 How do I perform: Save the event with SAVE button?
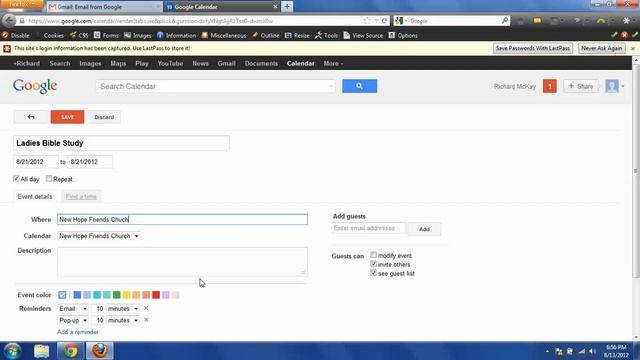point(67,117)
